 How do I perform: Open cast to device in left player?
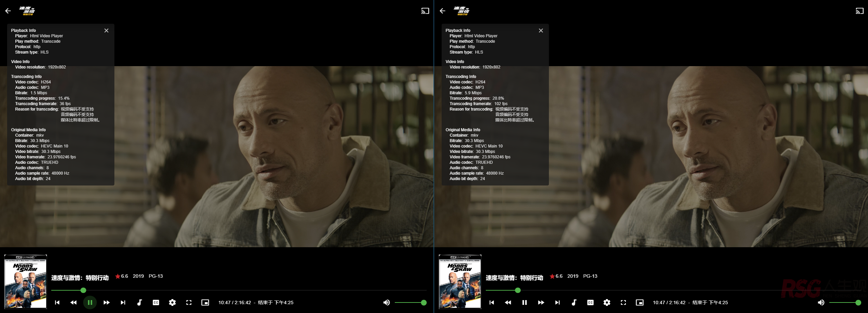click(425, 11)
